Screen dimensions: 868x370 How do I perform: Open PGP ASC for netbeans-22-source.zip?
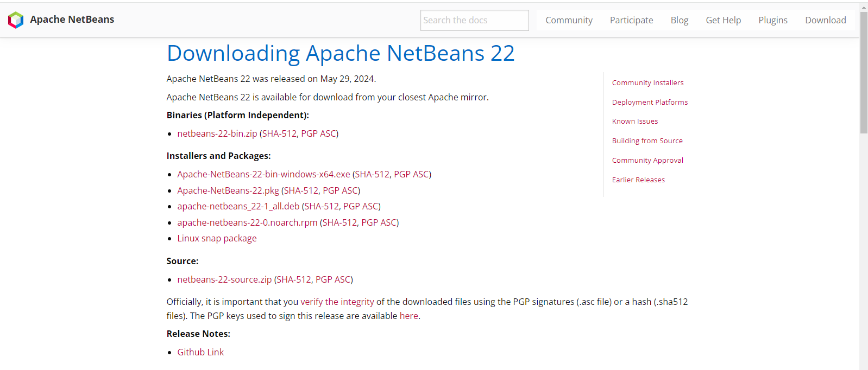tap(333, 279)
